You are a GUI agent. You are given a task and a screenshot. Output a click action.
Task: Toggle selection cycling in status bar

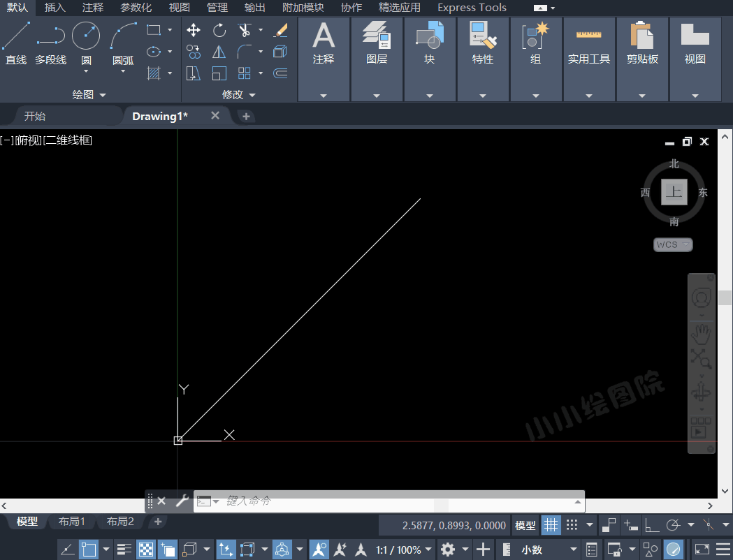168,550
